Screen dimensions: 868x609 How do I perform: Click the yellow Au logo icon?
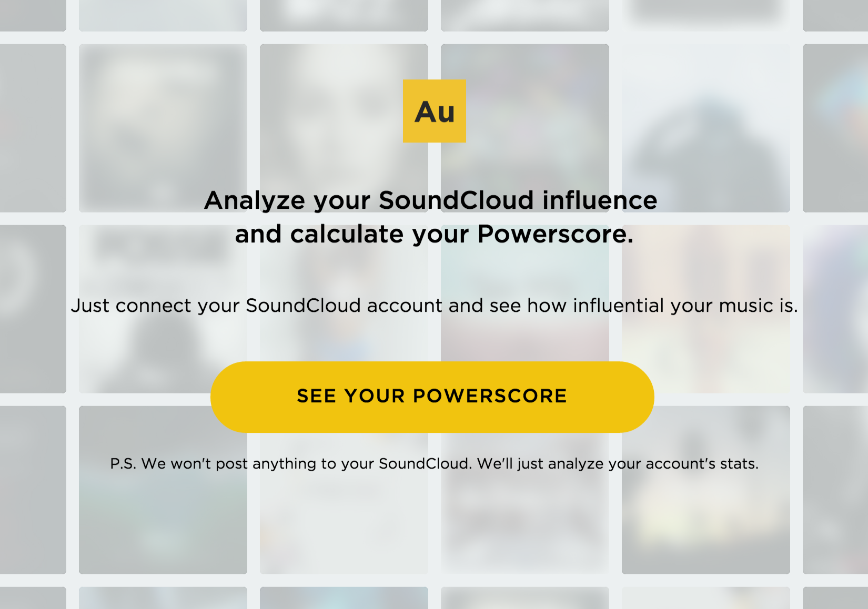tap(434, 110)
